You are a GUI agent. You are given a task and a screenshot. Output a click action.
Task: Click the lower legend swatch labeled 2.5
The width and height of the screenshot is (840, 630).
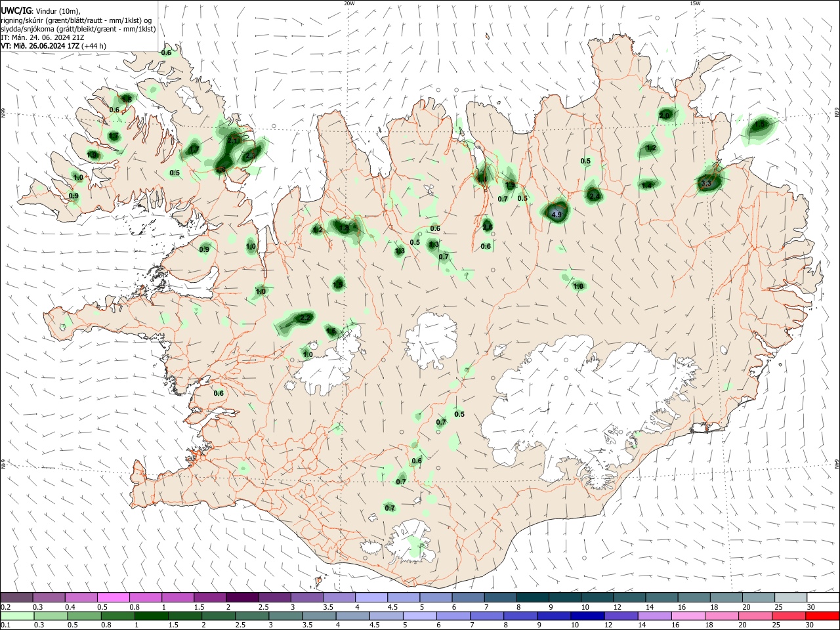coord(251,616)
